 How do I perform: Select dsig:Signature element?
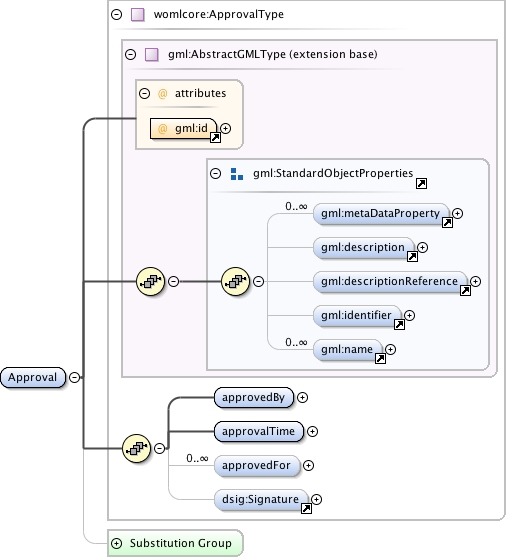(261, 499)
